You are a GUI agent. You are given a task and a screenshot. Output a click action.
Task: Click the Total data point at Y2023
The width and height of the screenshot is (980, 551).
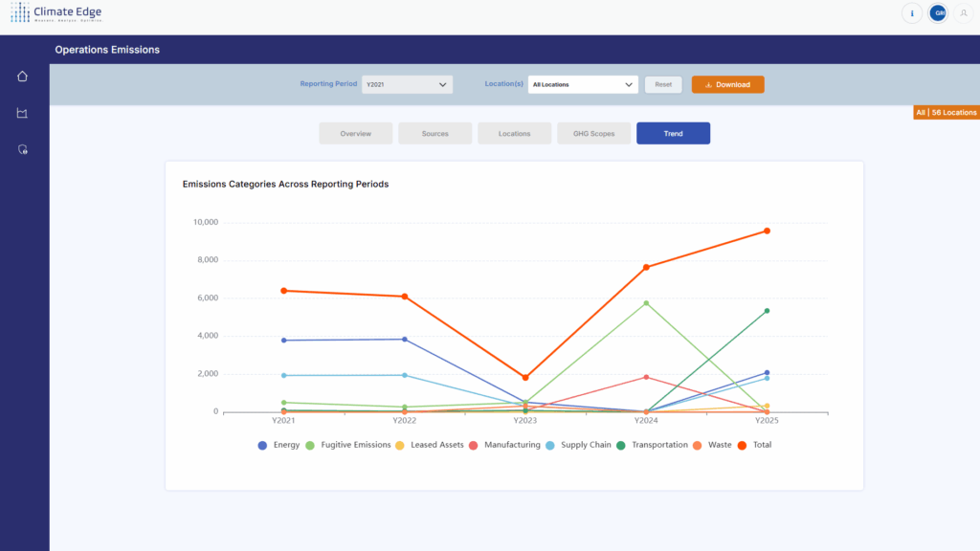pyautogui.click(x=525, y=378)
